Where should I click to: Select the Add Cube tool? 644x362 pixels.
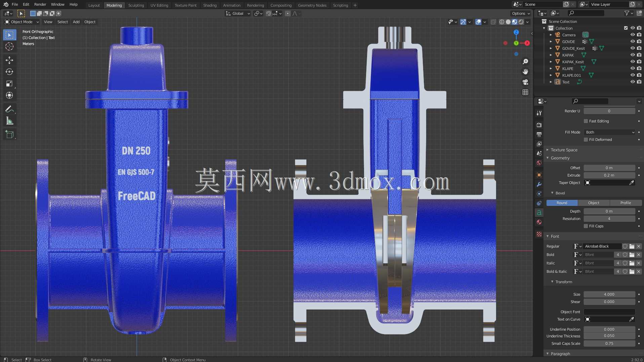click(9, 135)
